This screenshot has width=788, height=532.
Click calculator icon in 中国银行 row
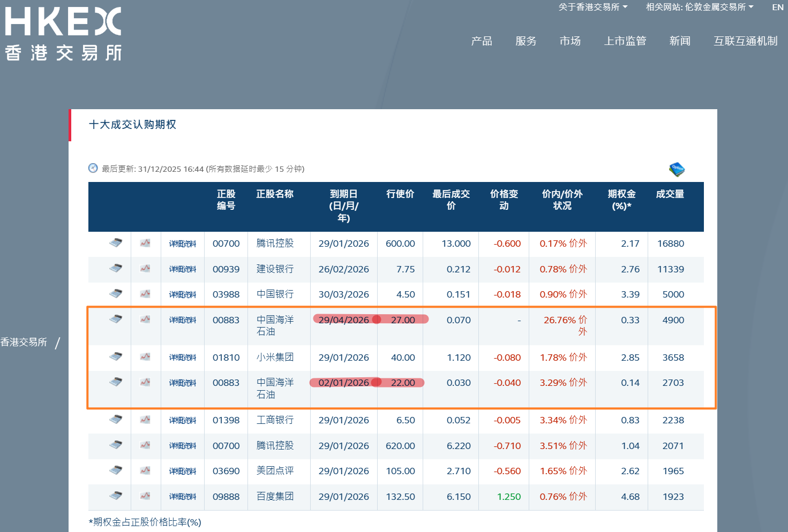coord(116,294)
